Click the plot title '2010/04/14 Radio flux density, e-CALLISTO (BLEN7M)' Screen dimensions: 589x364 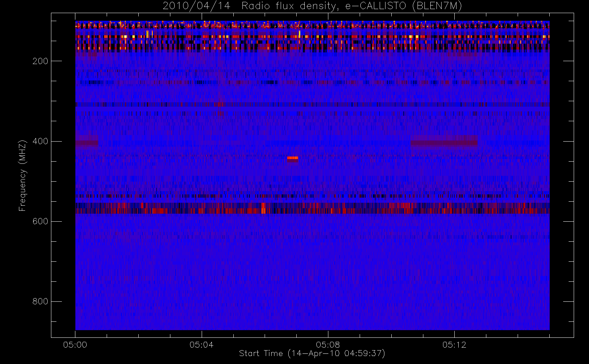tap(312, 6)
